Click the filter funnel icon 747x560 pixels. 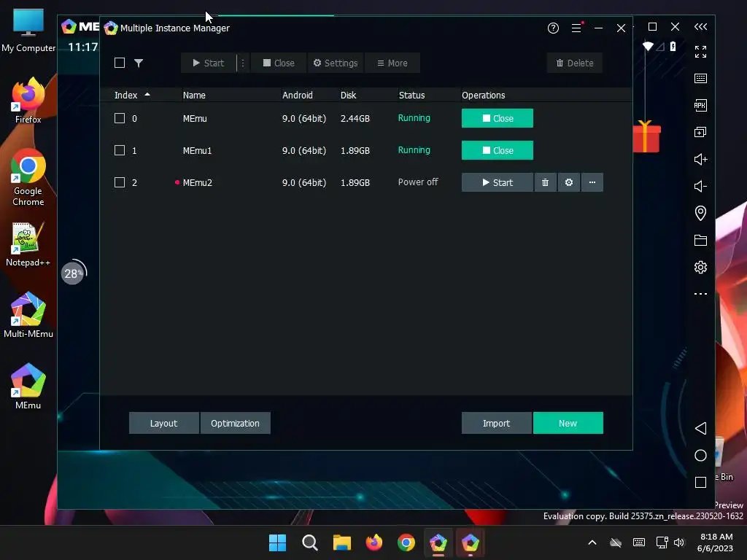(x=139, y=63)
